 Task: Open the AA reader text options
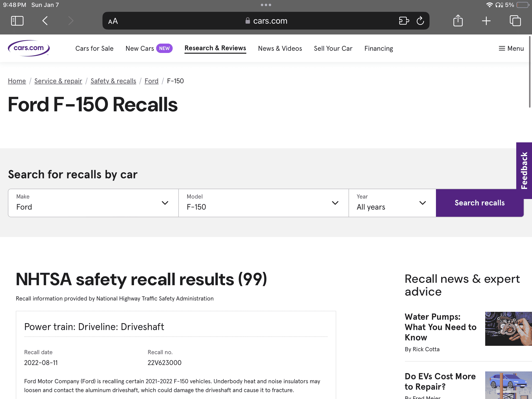(113, 21)
